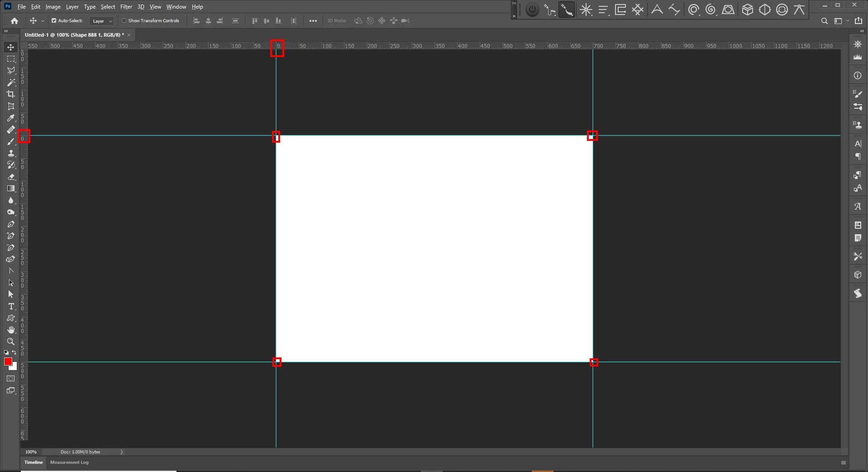Pick the Zoom tool in toolbar
Screen dimensions: 868x472
(x=11, y=342)
